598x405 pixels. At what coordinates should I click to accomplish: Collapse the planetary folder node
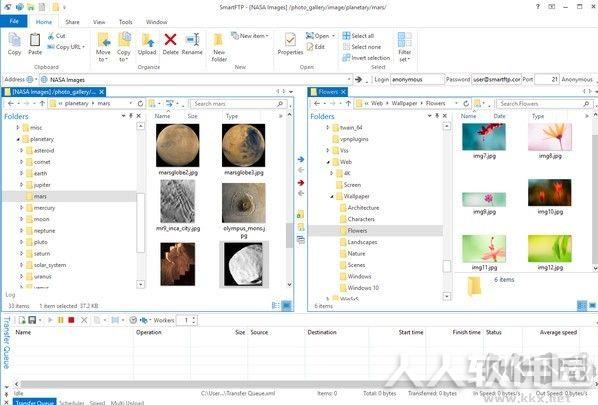click(x=18, y=139)
